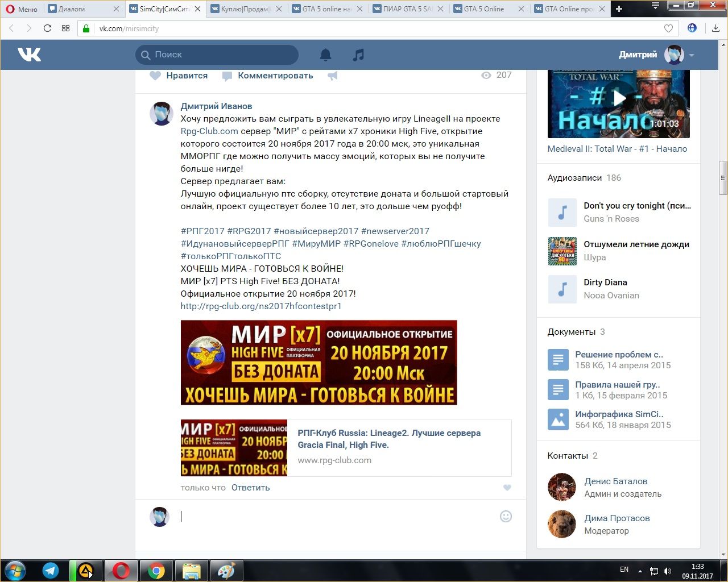Open Opera speed dial grid
Image resolution: width=728 pixels, height=582 pixels.
pyautogui.click(x=65, y=28)
